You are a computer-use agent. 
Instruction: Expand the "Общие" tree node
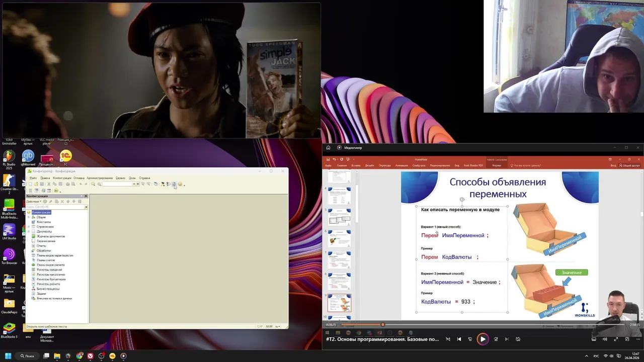(29, 217)
